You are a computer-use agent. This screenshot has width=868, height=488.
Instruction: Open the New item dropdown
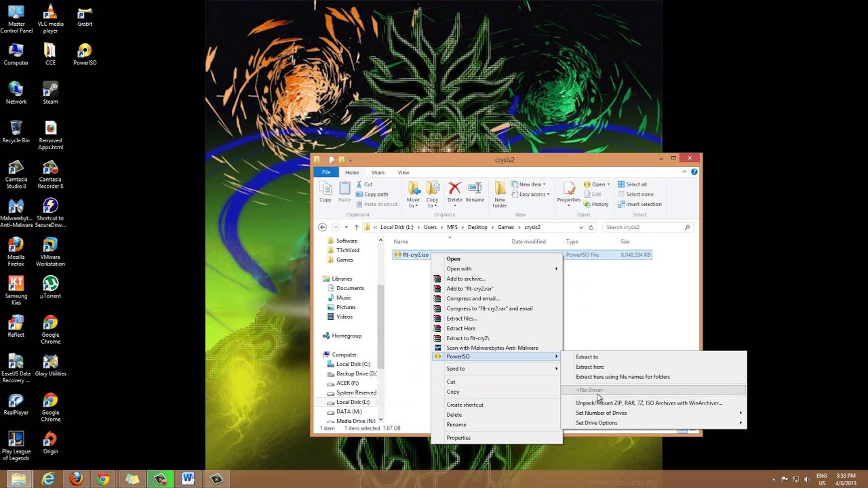click(528, 184)
